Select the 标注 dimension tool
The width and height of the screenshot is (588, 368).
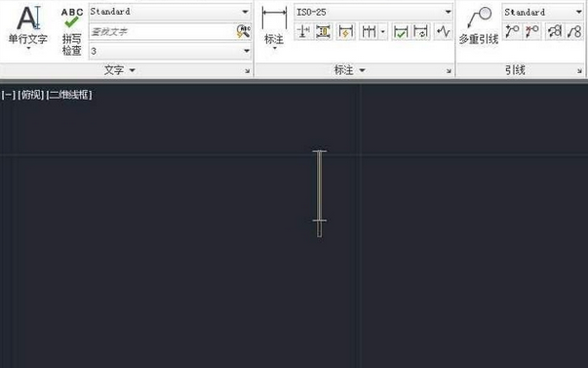[x=274, y=24]
